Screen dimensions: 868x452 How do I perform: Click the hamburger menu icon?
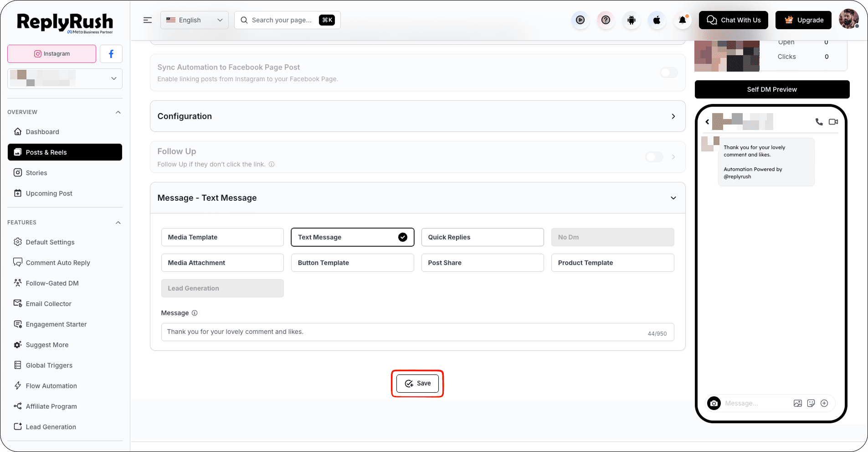click(148, 20)
